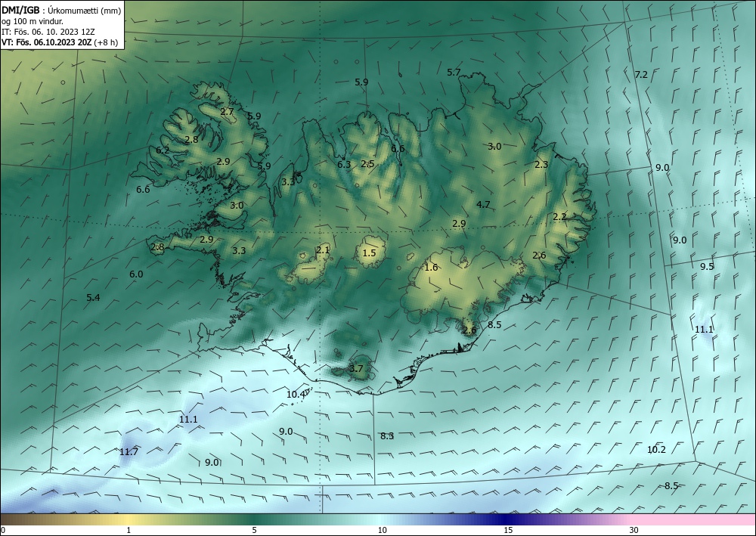Select the "VT: Fös. 06.10.2023 20Z (+8 h)" line
The height and width of the screenshot is (536, 756).
pos(59,42)
